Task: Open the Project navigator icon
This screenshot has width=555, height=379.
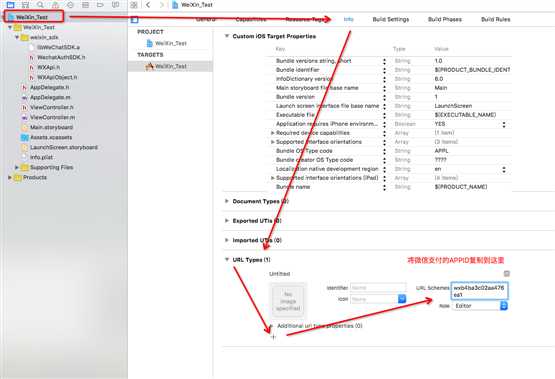Action: click(x=10, y=5)
